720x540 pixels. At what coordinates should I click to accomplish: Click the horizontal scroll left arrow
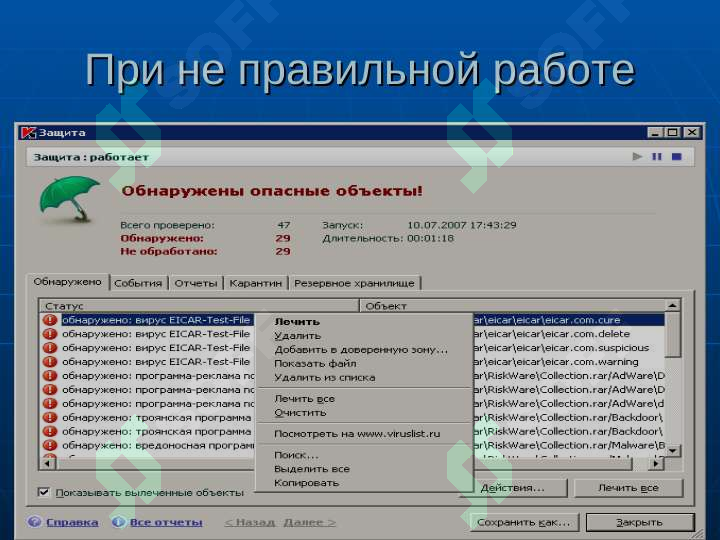pos(48,464)
